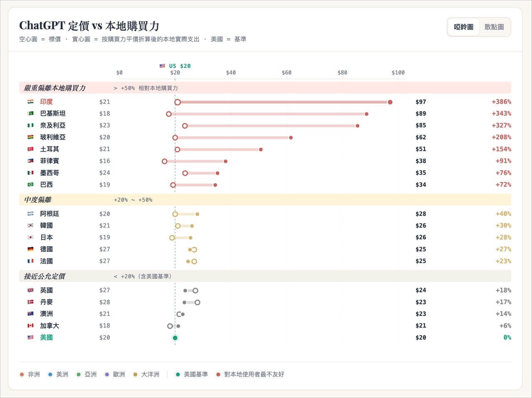Click 美國基準 legend entry
The width and height of the screenshot is (532, 398).
192,374
